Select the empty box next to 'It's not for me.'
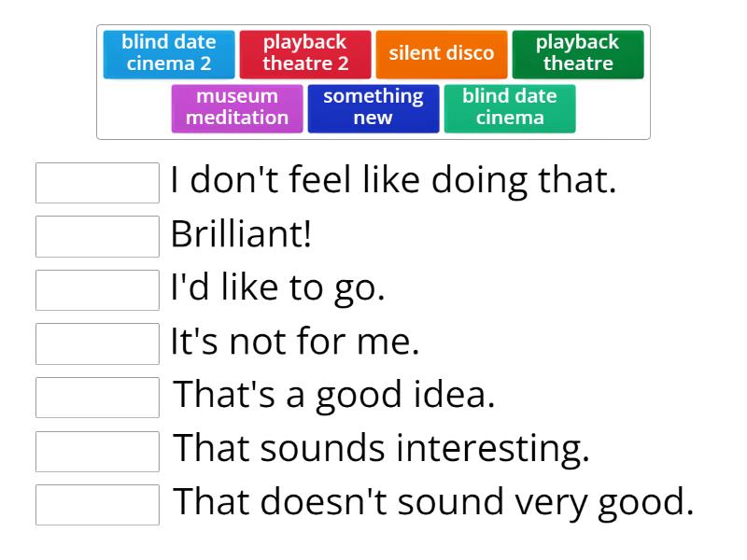Image resolution: width=747 pixels, height=560 pixels. 98,343
